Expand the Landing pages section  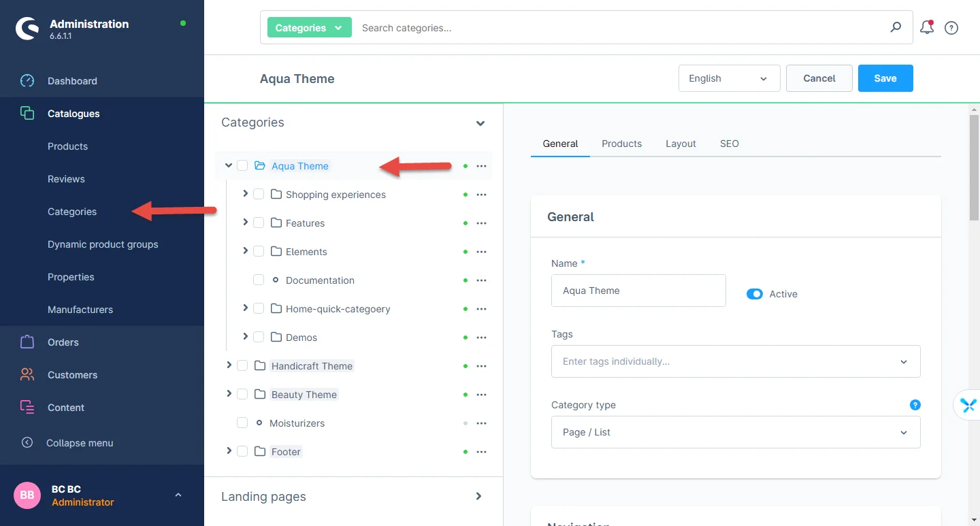478,497
